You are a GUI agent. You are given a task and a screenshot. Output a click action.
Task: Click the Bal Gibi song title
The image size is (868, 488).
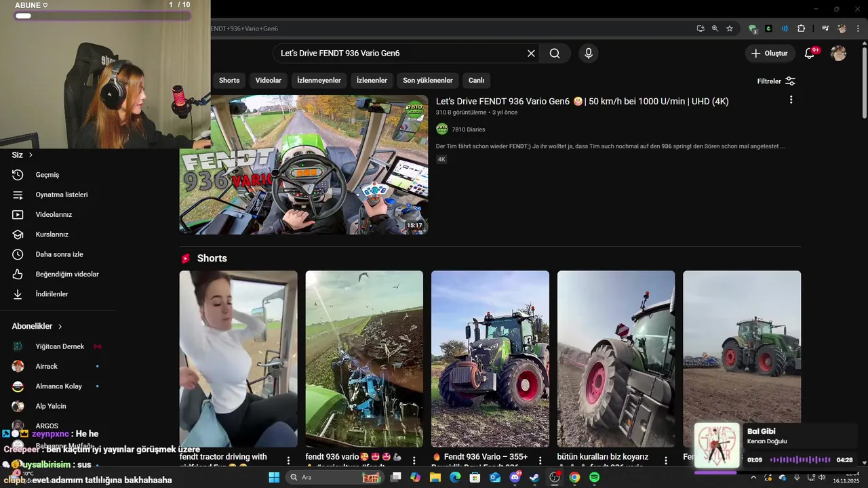[761, 431]
